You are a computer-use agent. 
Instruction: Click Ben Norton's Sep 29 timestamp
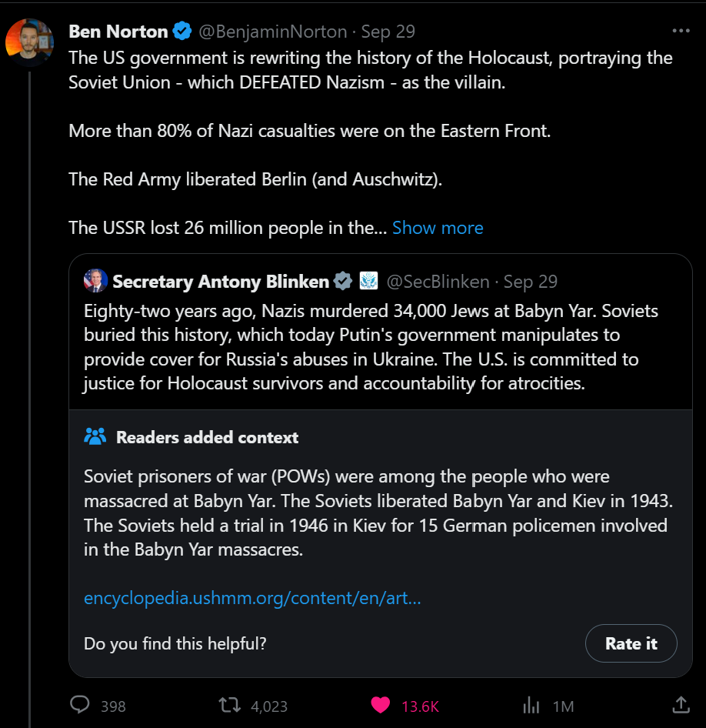click(x=388, y=32)
